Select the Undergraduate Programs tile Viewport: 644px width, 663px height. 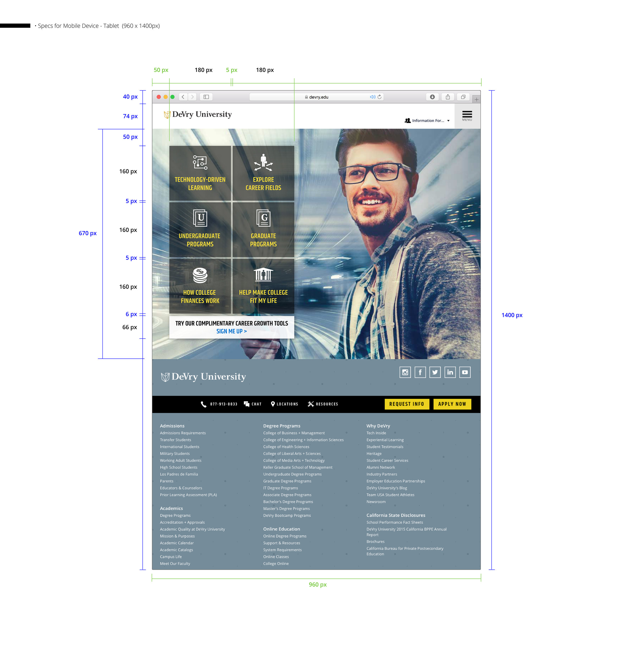coord(200,230)
